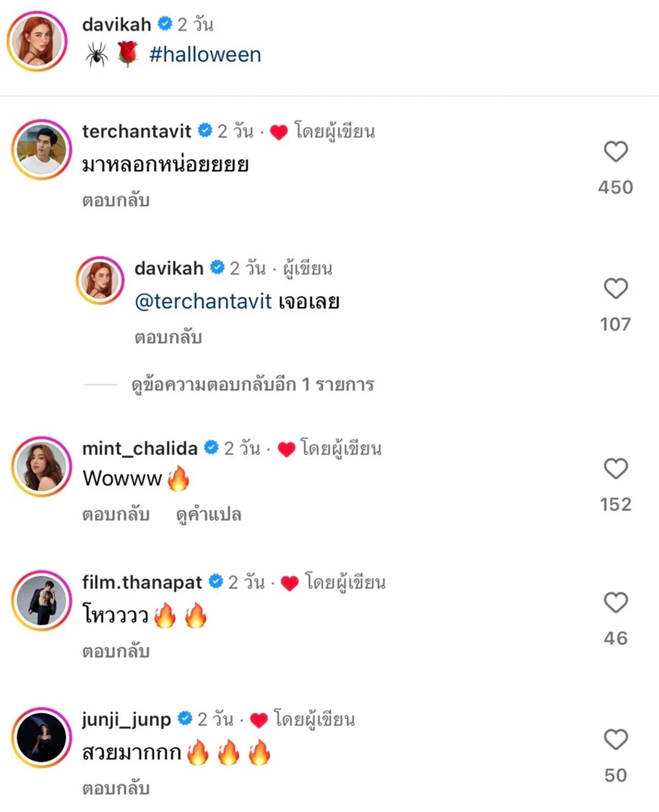659x812 pixels.
Task: Reply to davikah's nested reply
Action: (x=168, y=337)
